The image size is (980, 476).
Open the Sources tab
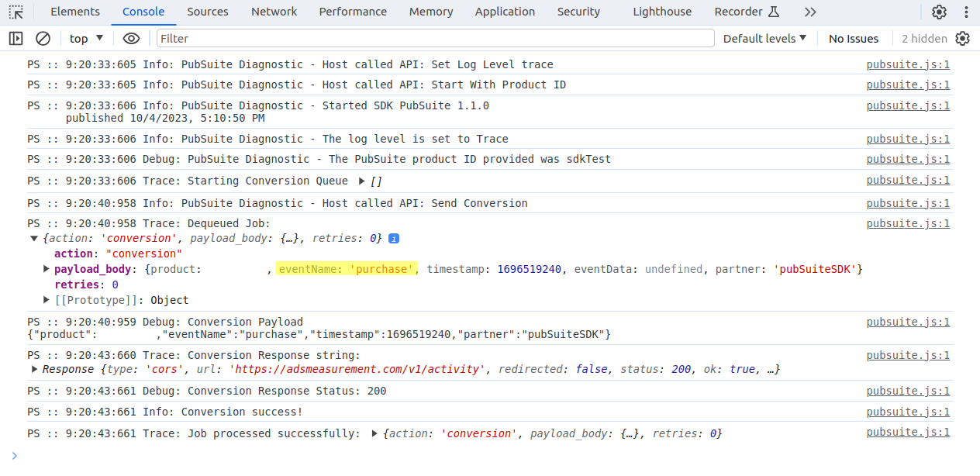(208, 12)
